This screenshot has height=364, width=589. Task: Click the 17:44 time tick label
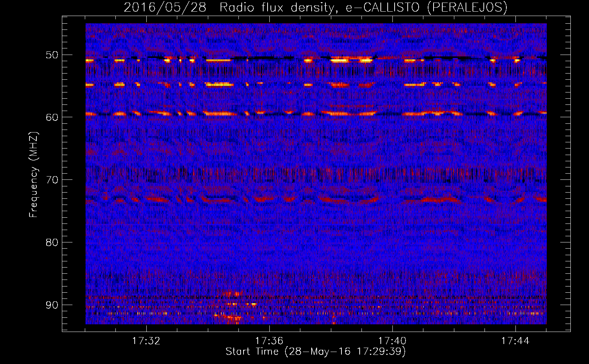pyautogui.click(x=515, y=341)
